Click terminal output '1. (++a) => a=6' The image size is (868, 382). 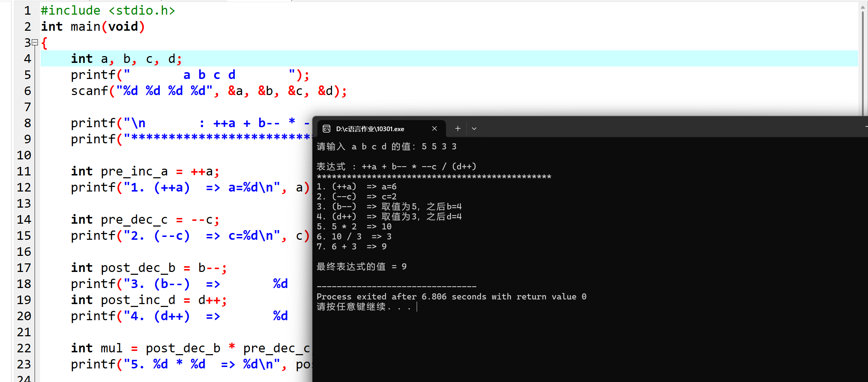pyautogui.click(x=357, y=187)
